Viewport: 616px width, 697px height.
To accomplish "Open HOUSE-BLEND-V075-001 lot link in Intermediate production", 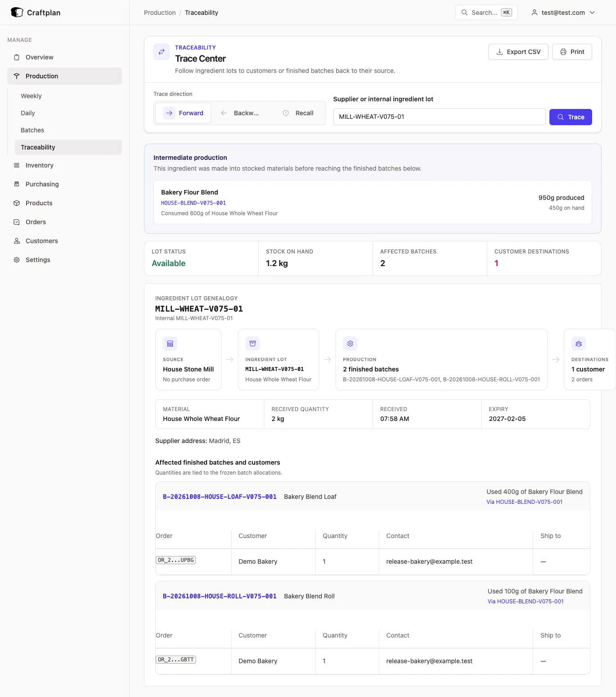I will [x=193, y=203].
